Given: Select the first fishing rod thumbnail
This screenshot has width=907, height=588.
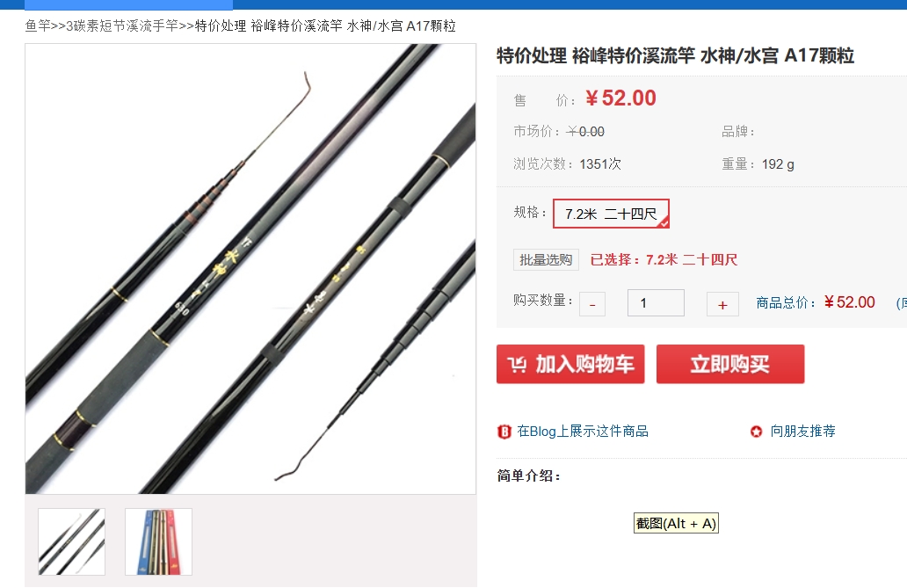Looking at the screenshot, I should click(72, 541).
